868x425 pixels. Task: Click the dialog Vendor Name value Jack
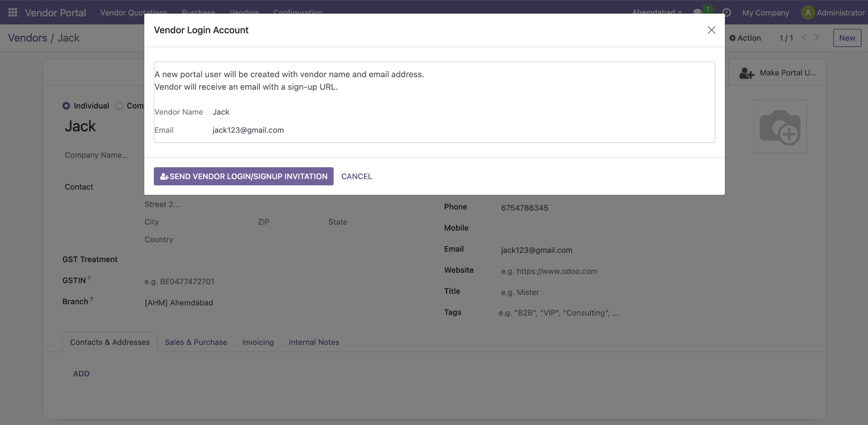(221, 112)
